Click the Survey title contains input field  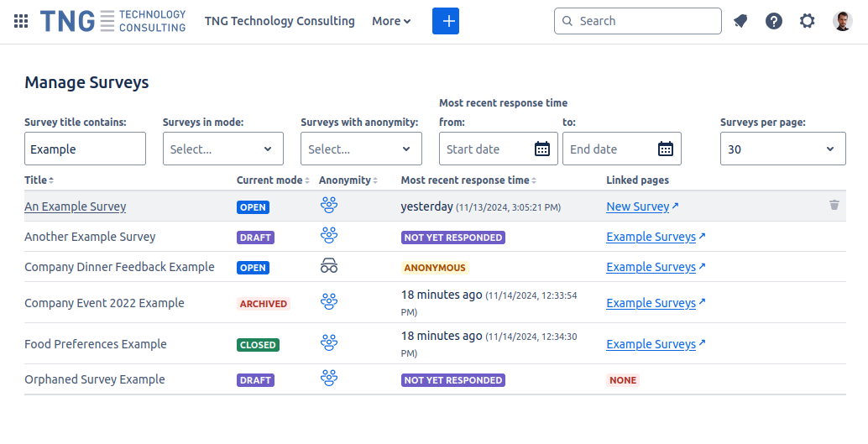point(85,149)
